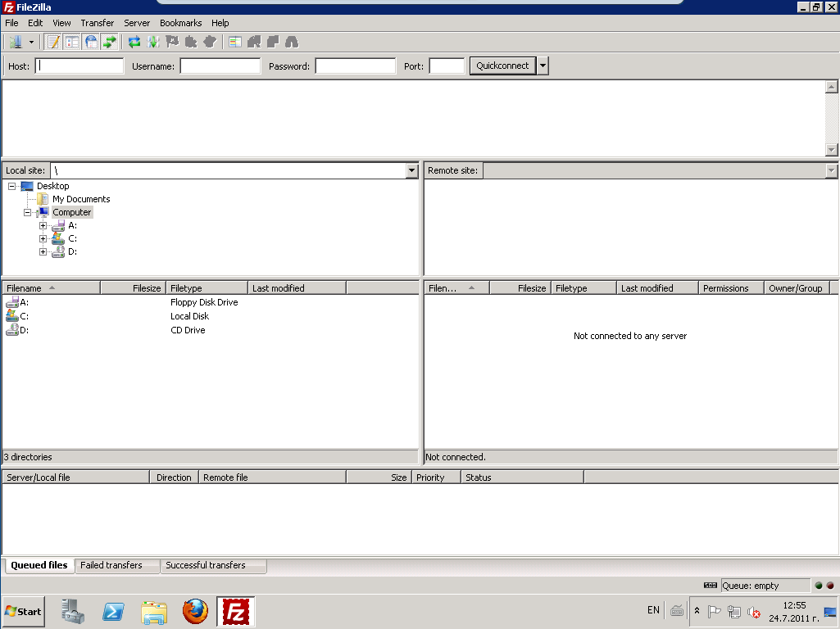Sort local files by Filename column
The image size is (840, 629).
pos(52,288)
